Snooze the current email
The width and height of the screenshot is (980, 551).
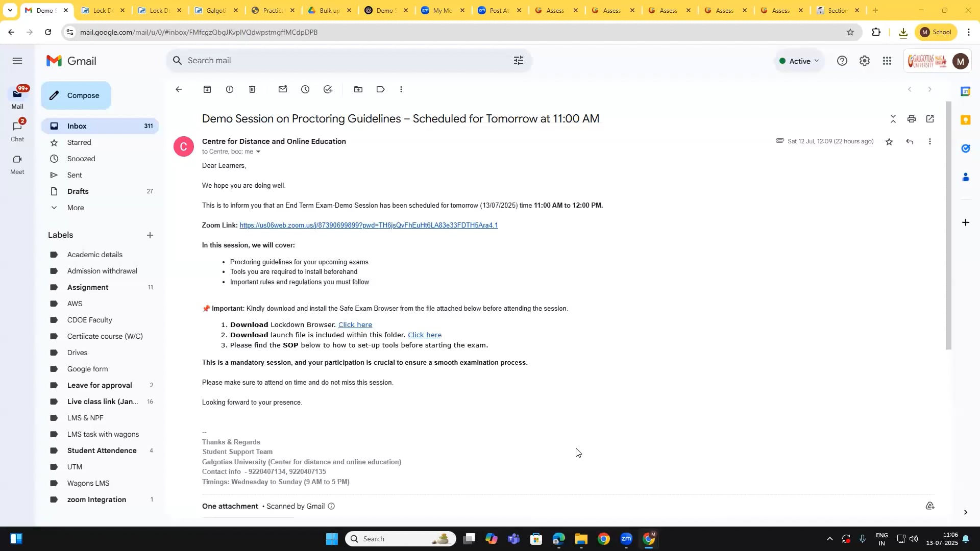pyautogui.click(x=305, y=89)
